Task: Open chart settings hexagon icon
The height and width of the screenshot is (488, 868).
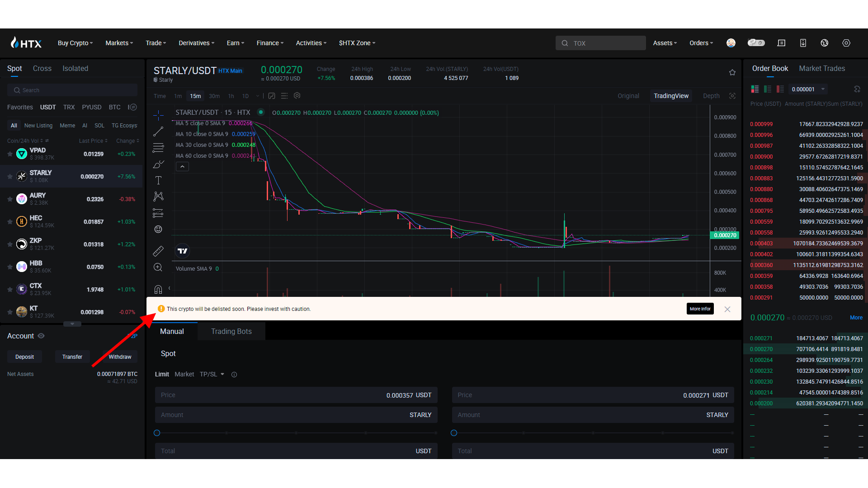Action: tap(297, 96)
